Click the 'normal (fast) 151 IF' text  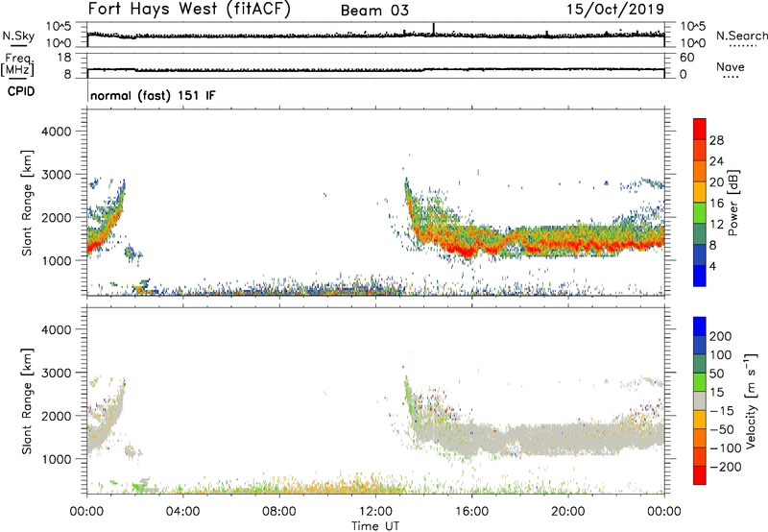coord(153,95)
